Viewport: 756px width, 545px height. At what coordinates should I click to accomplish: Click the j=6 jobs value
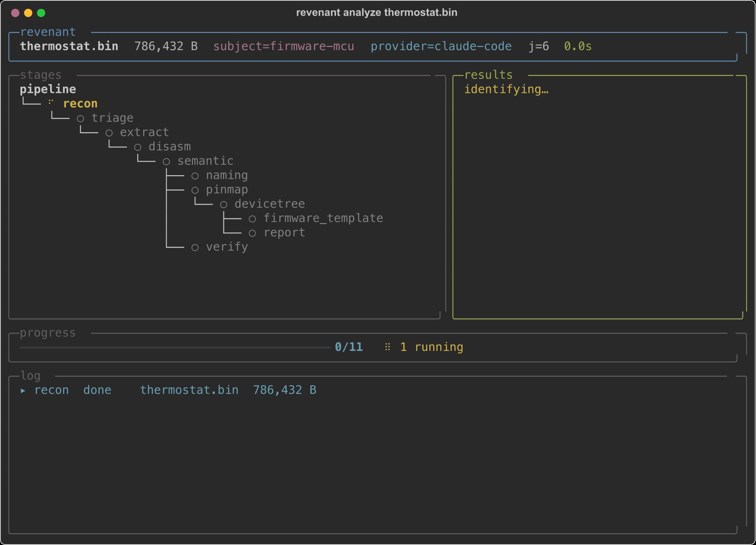[x=539, y=46]
